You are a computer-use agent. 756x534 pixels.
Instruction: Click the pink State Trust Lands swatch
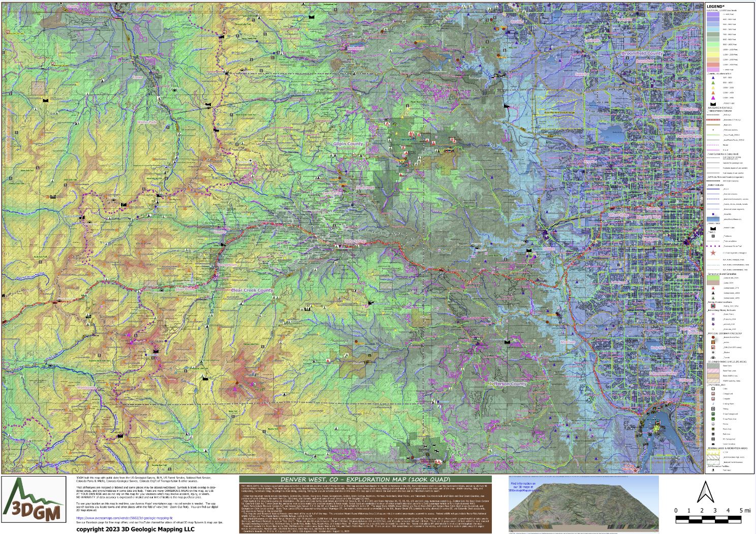click(x=713, y=370)
